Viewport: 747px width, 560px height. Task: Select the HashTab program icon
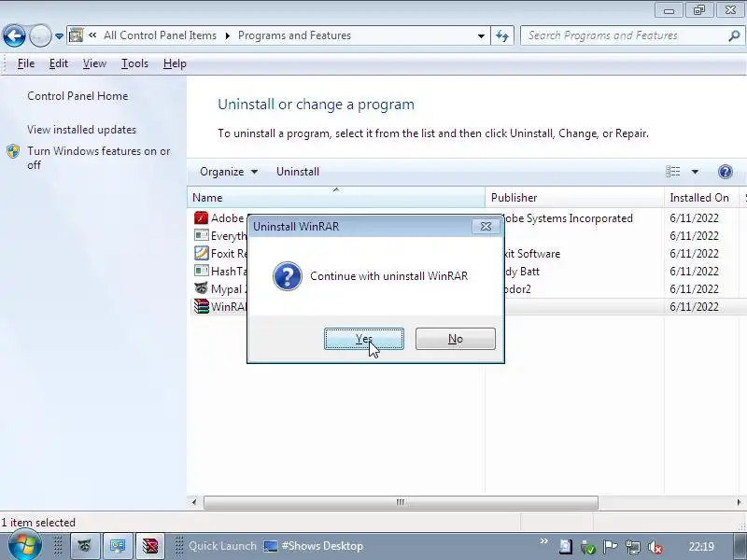coord(201,271)
